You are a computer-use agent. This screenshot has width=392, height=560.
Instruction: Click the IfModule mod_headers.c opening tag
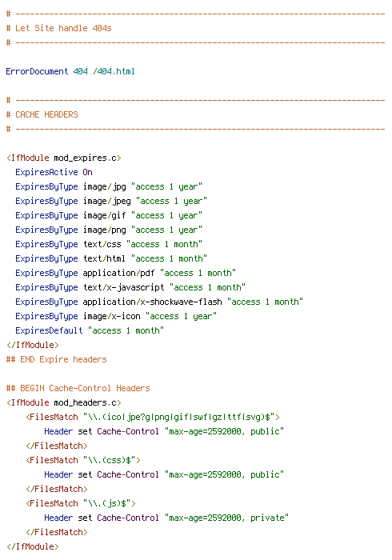64,403
